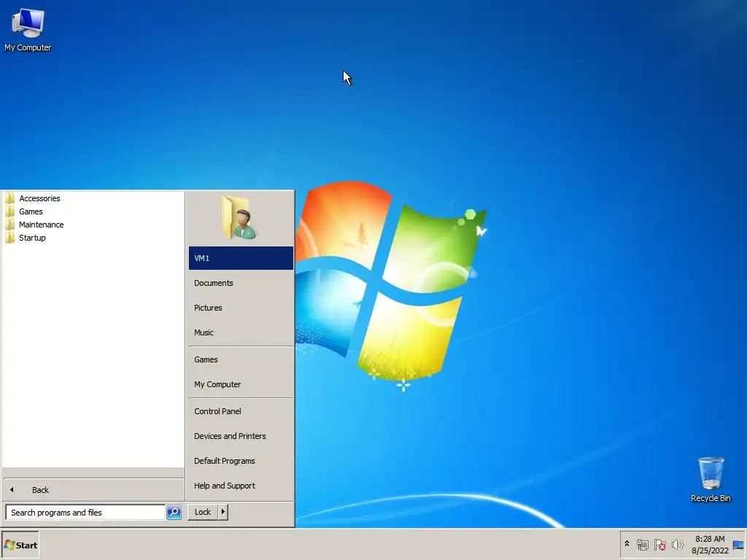
Task: Click the user account picture in Start menu
Action: pyautogui.click(x=239, y=217)
